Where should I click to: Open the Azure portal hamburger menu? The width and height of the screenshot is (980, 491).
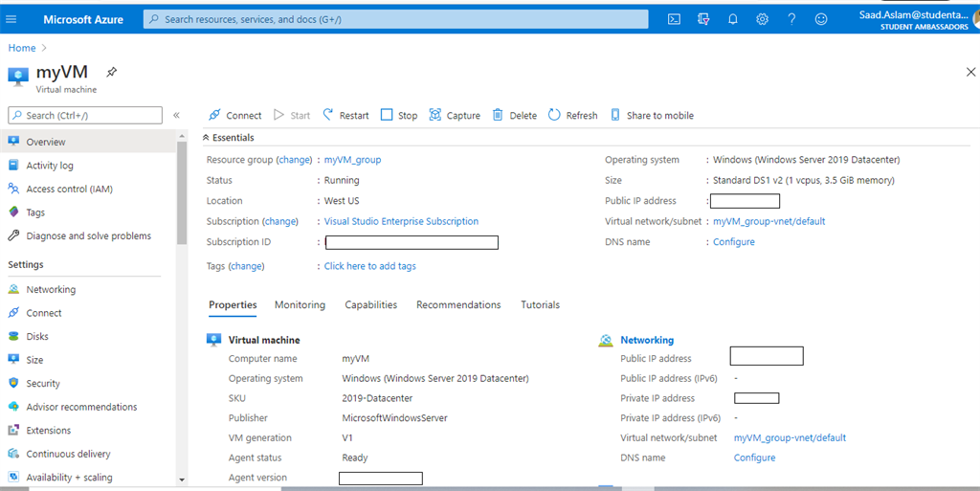(x=11, y=19)
